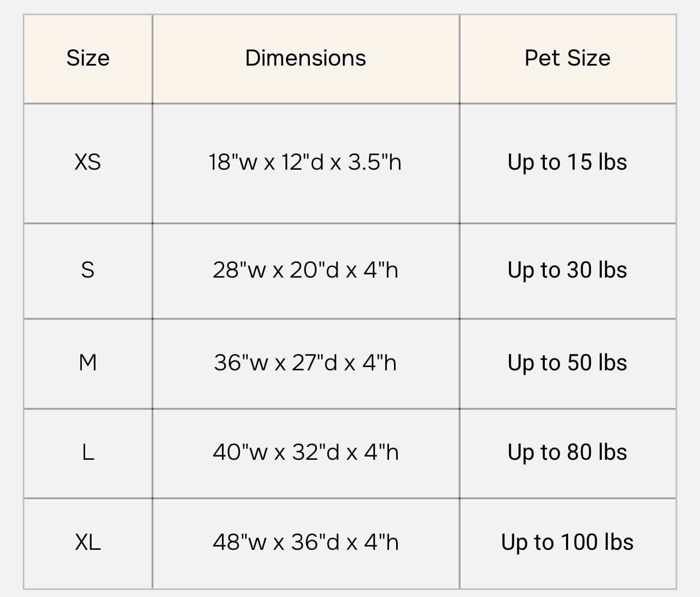Select the Up to 15 lbs cell
This screenshot has height=597, width=700.
[567, 162]
